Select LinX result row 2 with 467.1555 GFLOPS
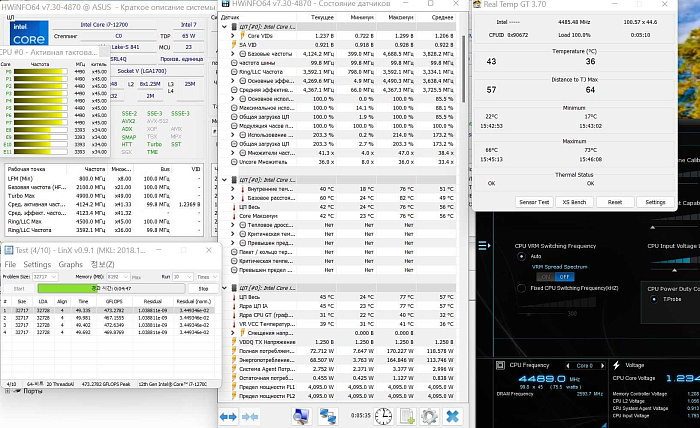 click(107, 318)
